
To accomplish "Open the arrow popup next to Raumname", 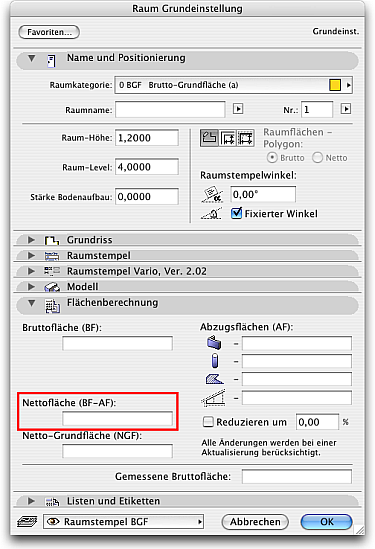I will point(238,109).
